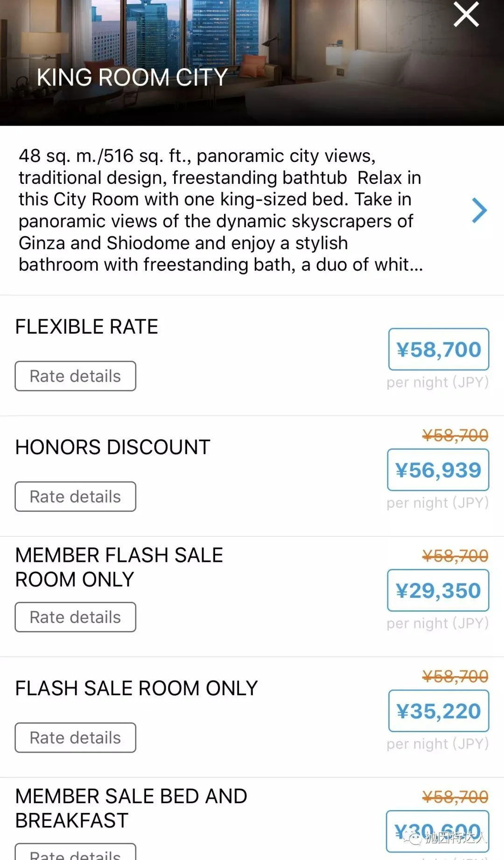Tap the MEMBER FLASH SALE ROOM ONLY heading

pyautogui.click(x=119, y=567)
